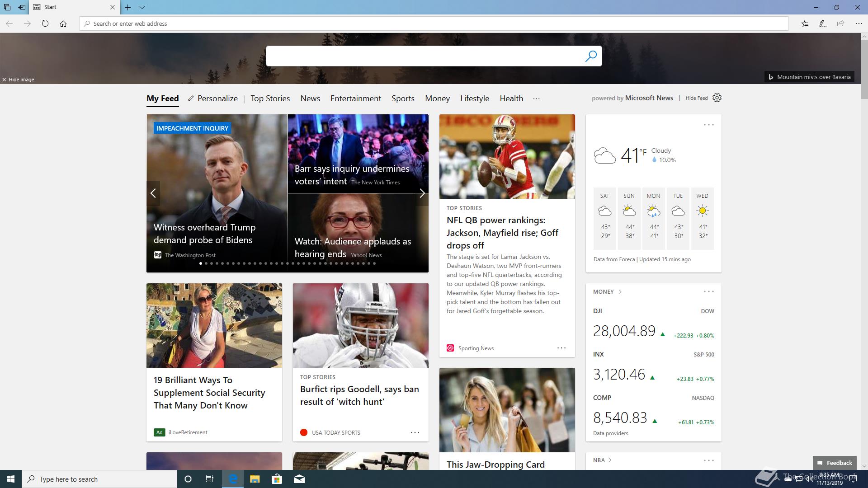Image resolution: width=868 pixels, height=488 pixels.
Task: Click the Edge icon in the taskbar
Action: [233, 479]
